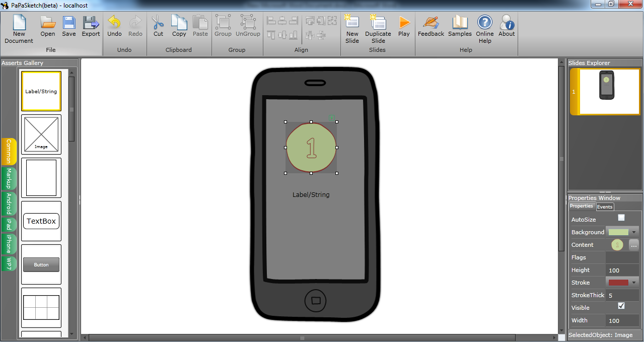
Task: Click the Redo arrow
Action: (x=135, y=26)
